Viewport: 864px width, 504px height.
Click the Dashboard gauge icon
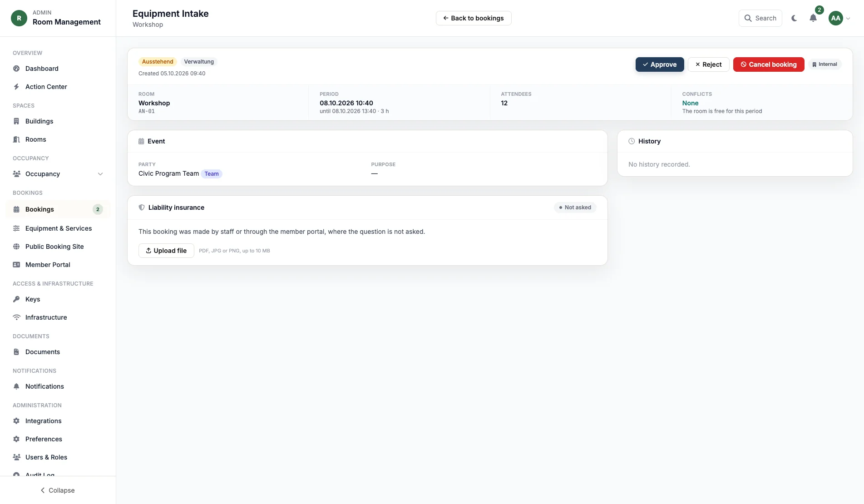[16, 69]
